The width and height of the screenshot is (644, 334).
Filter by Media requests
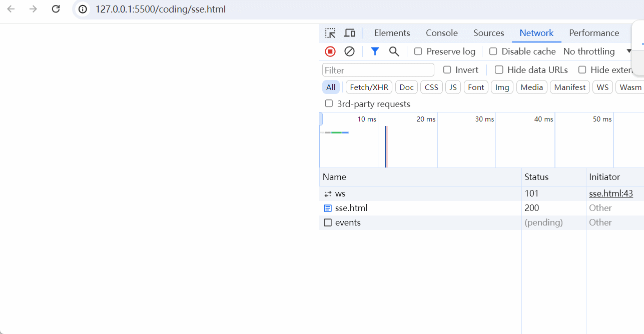tap(532, 87)
